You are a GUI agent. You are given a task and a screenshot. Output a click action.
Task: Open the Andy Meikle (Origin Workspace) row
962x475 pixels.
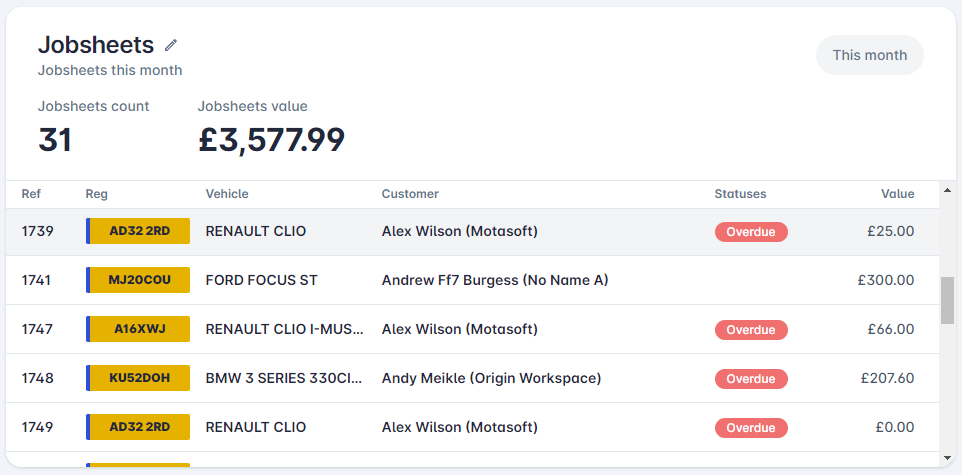pos(472,378)
